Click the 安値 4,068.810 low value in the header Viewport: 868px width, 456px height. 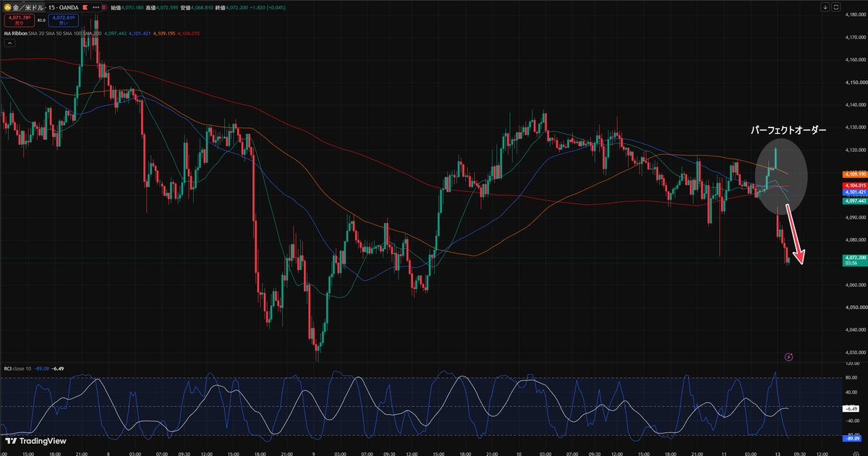point(197,7)
